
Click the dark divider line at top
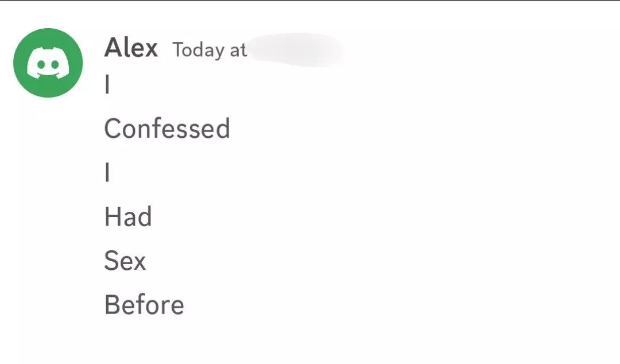[x=310, y=1]
